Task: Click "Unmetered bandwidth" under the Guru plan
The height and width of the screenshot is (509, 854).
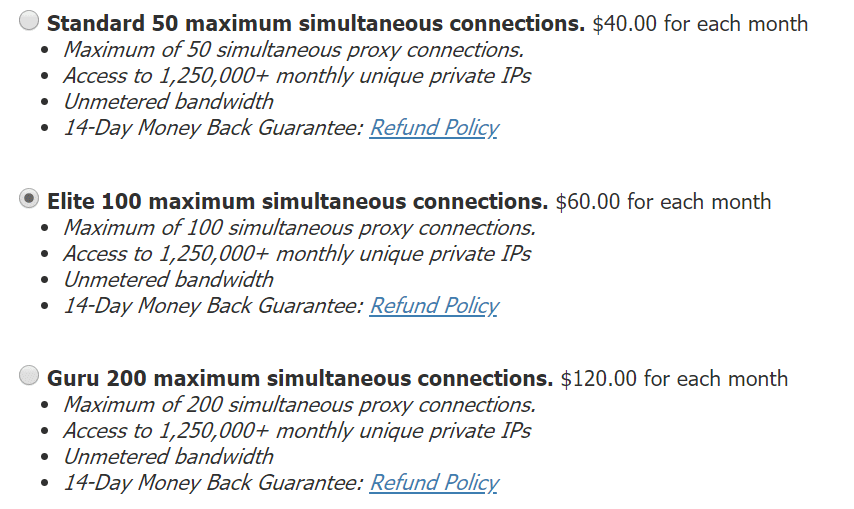Action: tap(168, 457)
